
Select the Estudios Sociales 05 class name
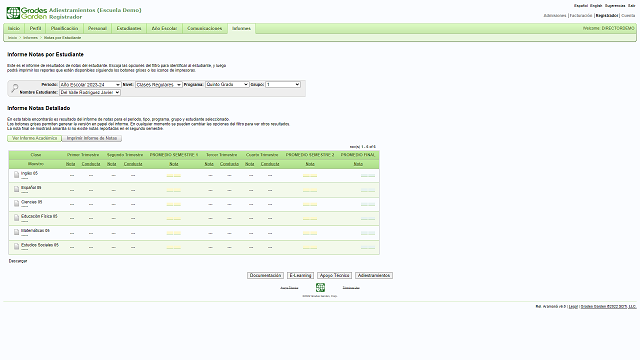[40, 245]
